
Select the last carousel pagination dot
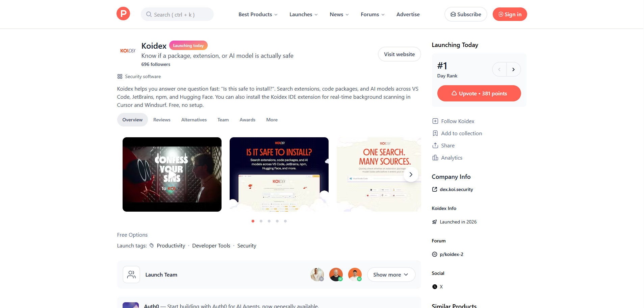(x=285, y=221)
